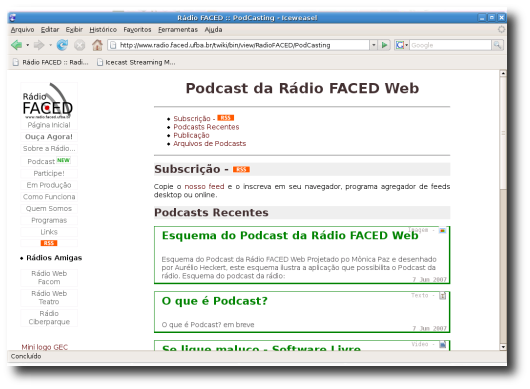
Task: Click the Mini logo GEC link
Action: (x=45, y=347)
